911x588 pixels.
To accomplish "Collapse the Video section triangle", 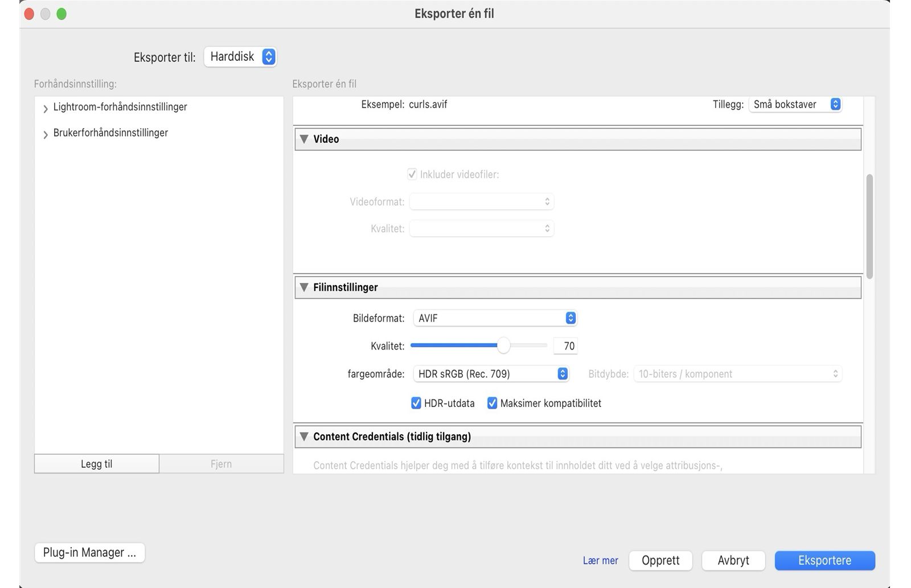I will [x=304, y=139].
